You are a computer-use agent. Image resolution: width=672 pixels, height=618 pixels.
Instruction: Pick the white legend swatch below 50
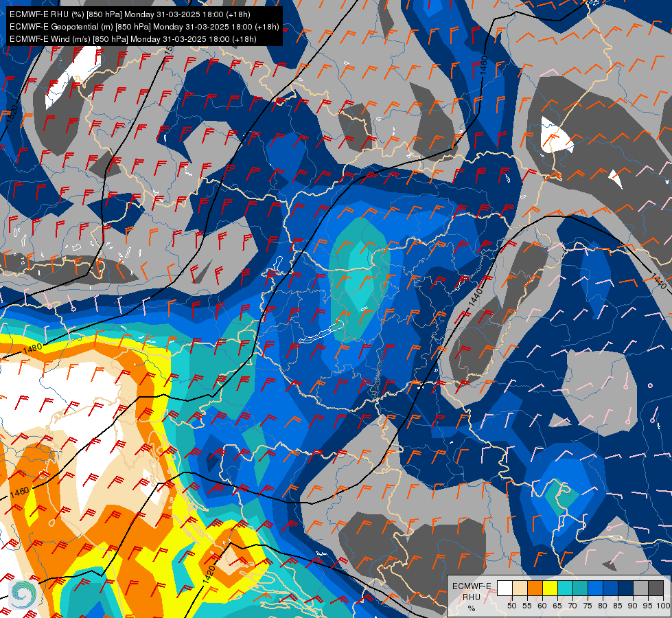tap(505, 588)
